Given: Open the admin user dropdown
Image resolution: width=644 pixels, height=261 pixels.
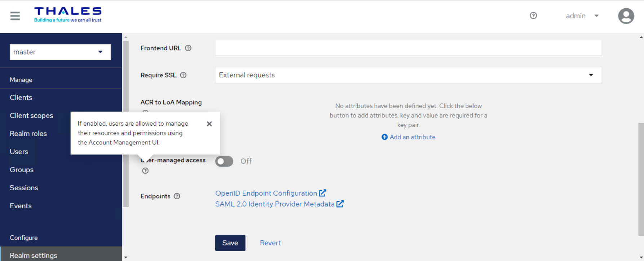Looking at the screenshot, I should tap(582, 16).
